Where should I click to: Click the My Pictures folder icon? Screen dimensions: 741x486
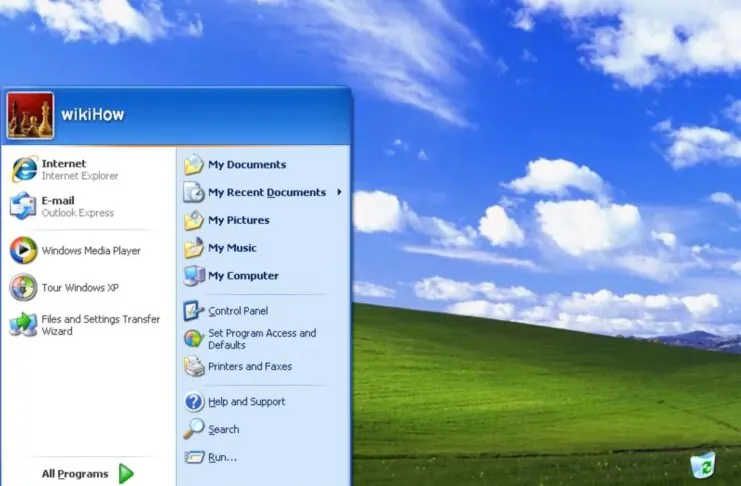pyautogui.click(x=194, y=220)
